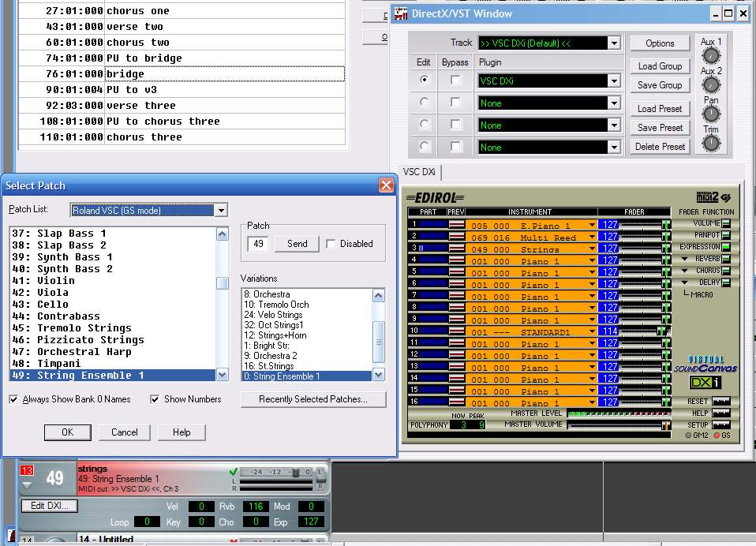Toggle Bypass checkbox for third plugin slot
This screenshot has width=756, height=546.
[455, 124]
